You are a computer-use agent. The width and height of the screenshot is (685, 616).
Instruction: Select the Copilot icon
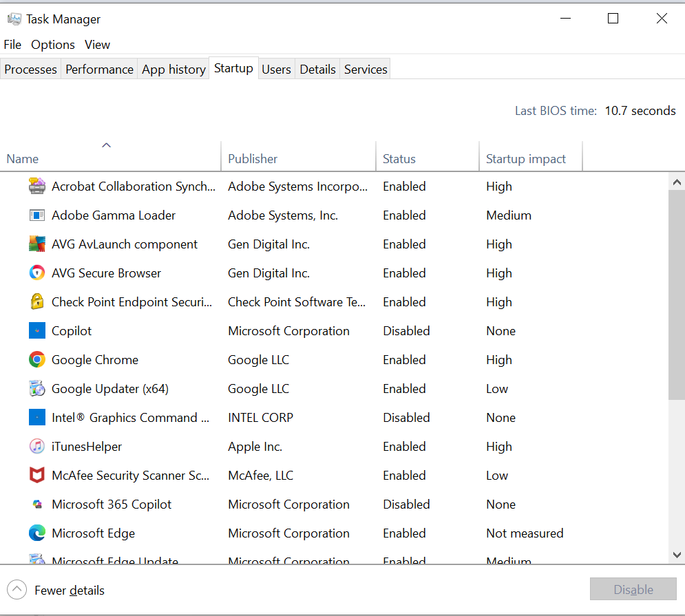pyautogui.click(x=36, y=330)
